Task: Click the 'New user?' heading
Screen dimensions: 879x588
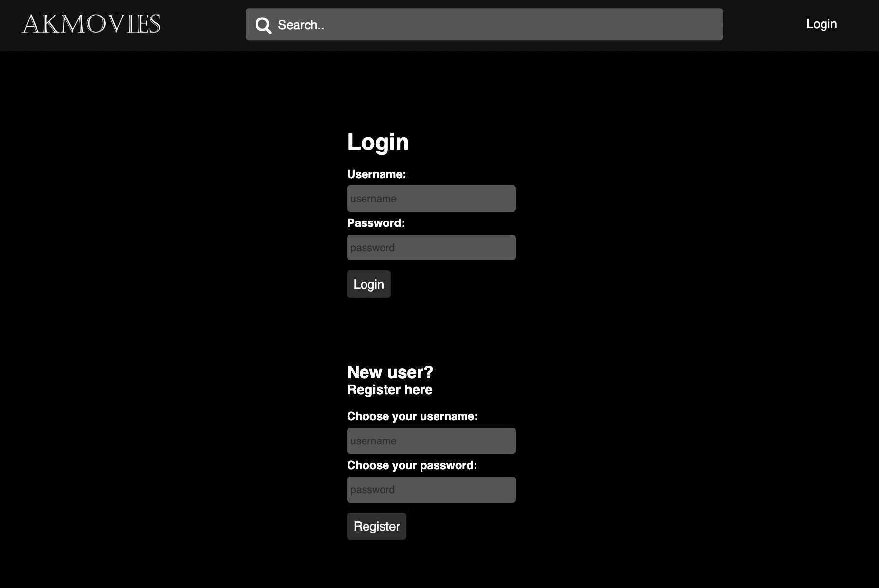Action: tap(390, 372)
